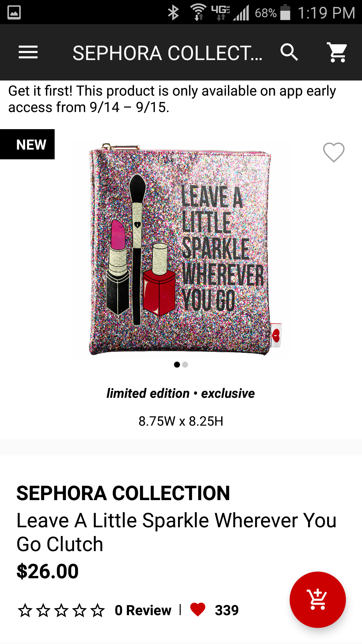Tap the app early access banner text
Viewport: 362px width, 644px height.
[172, 99]
